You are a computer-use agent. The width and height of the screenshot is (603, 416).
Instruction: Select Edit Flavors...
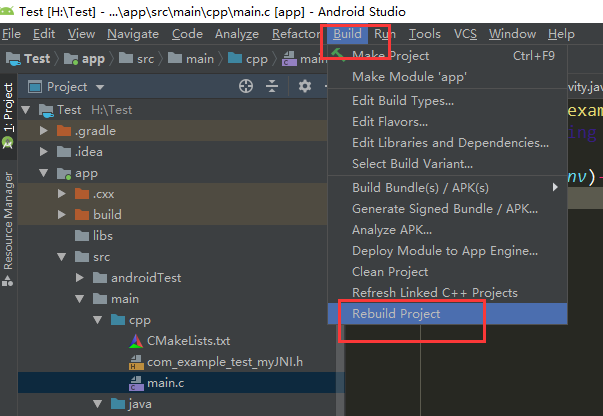click(x=447, y=122)
